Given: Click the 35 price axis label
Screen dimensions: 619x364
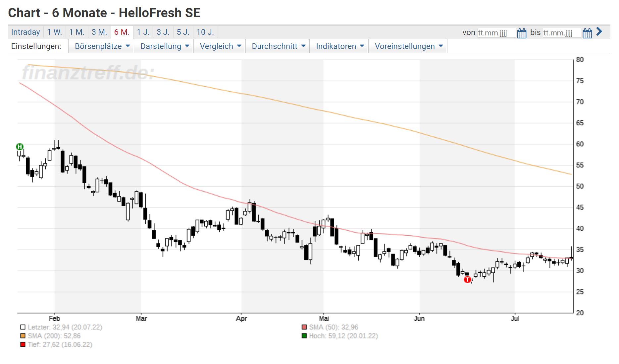Looking at the screenshot, I should point(580,250).
